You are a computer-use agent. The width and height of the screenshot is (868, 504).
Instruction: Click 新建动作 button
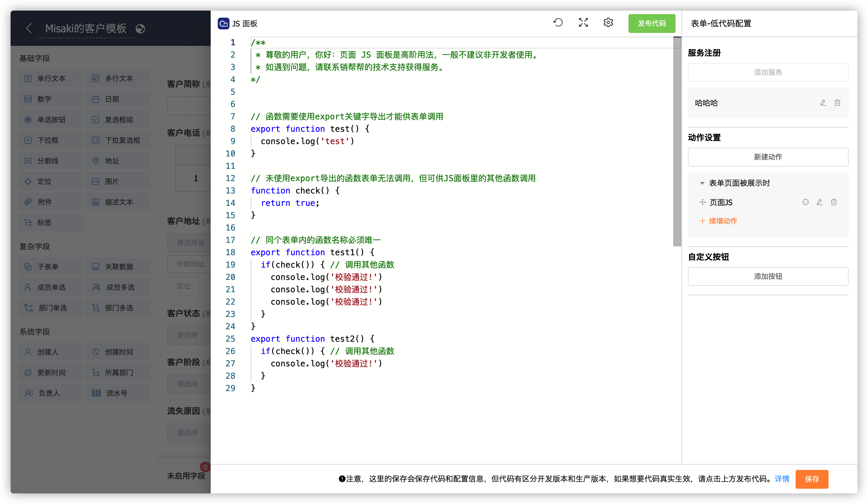click(768, 157)
